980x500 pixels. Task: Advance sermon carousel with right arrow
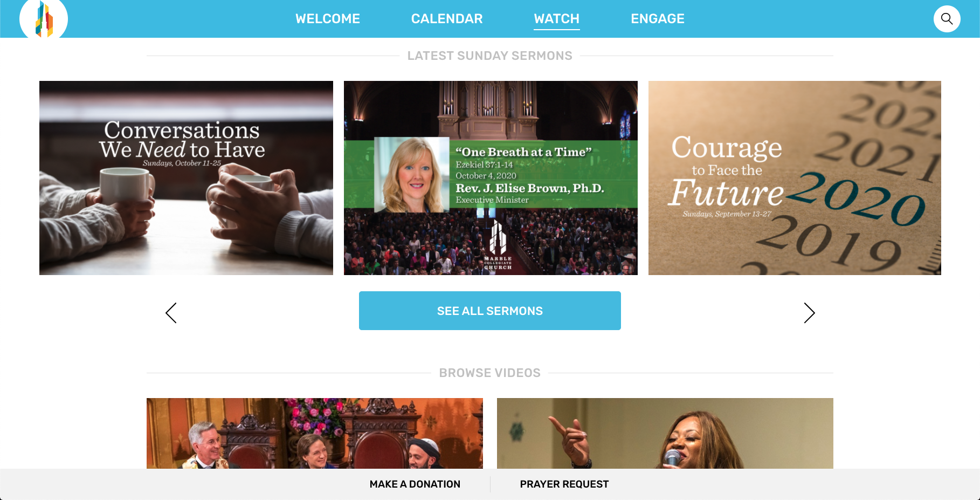(809, 313)
